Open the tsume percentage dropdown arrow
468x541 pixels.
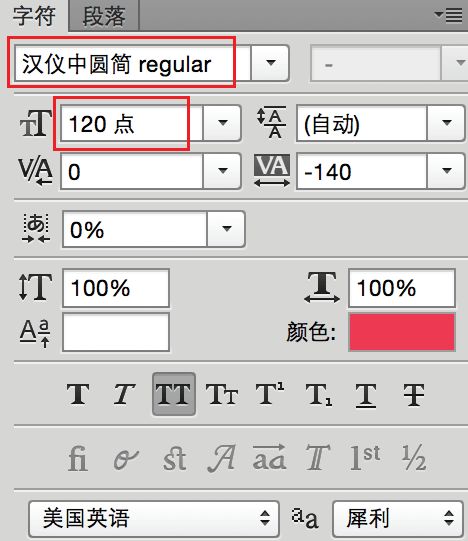coord(226,229)
